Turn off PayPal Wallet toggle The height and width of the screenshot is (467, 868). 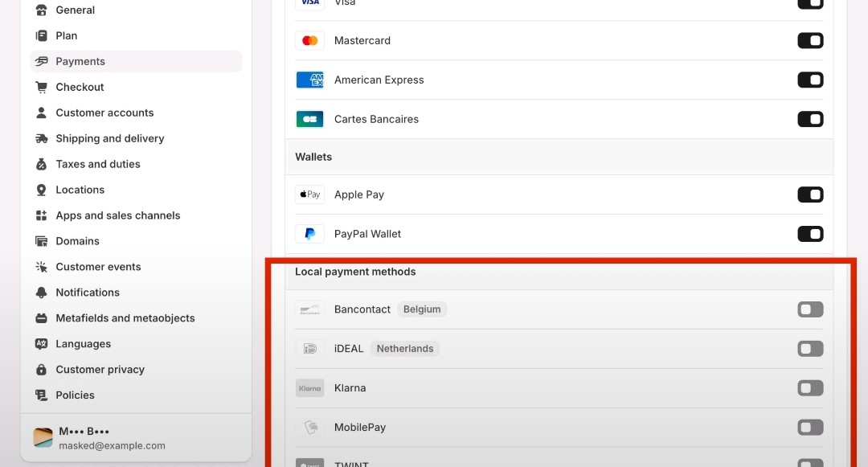point(810,234)
